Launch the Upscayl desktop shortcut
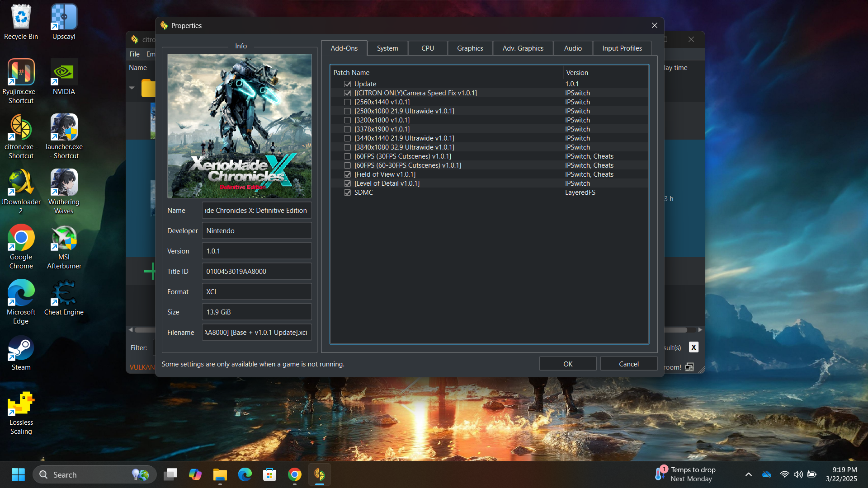This screenshot has width=868, height=488. tap(64, 22)
